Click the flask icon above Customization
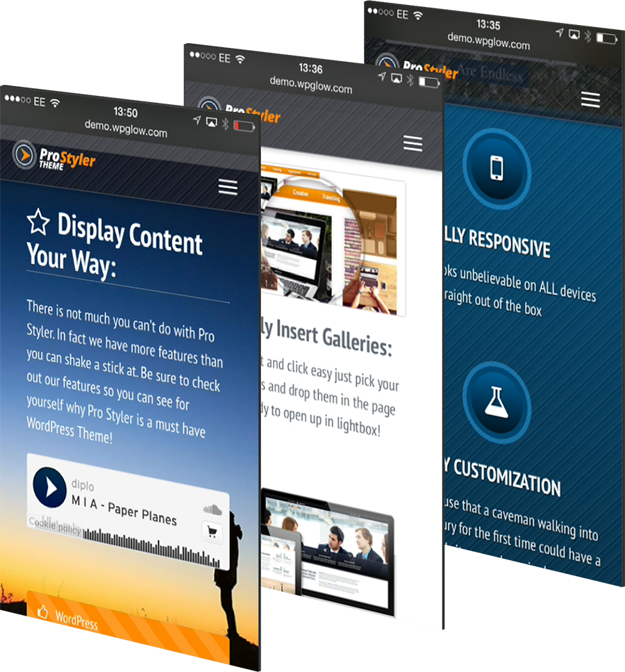 pyautogui.click(x=497, y=402)
